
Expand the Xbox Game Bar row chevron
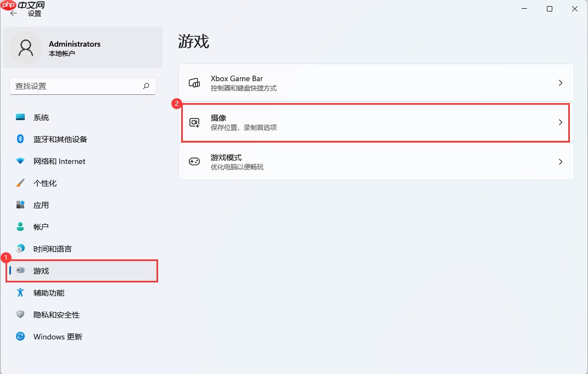[560, 82]
